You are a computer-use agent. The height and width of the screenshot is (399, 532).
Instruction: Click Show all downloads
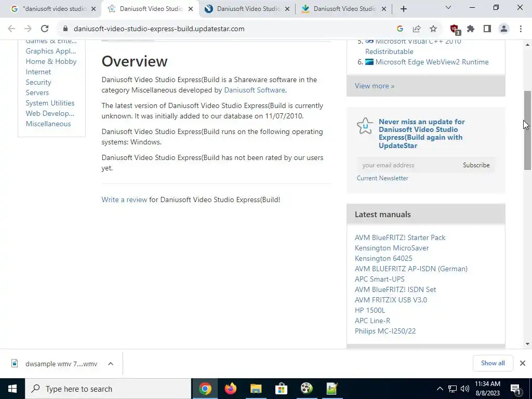coord(493,363)
